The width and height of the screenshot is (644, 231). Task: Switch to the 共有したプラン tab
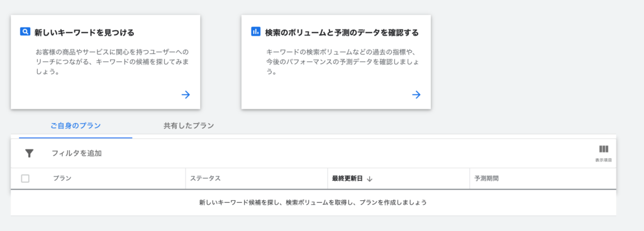point(189,126)
